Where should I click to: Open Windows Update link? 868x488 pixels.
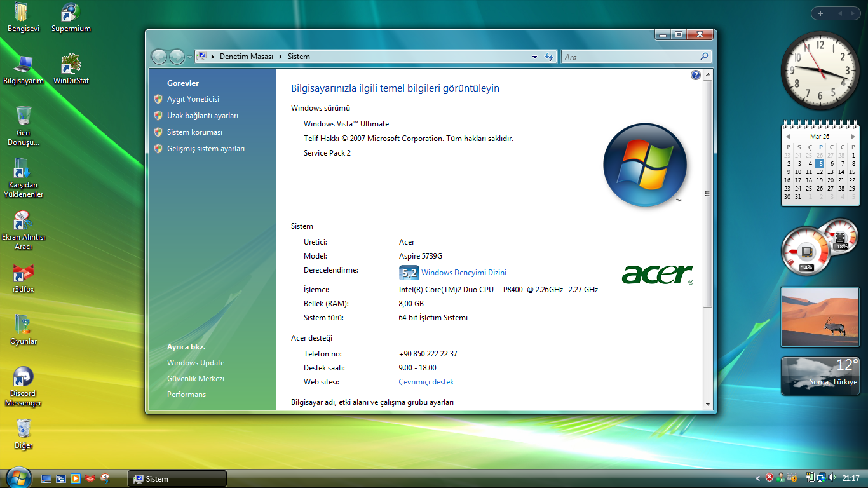tap(196, 363)
